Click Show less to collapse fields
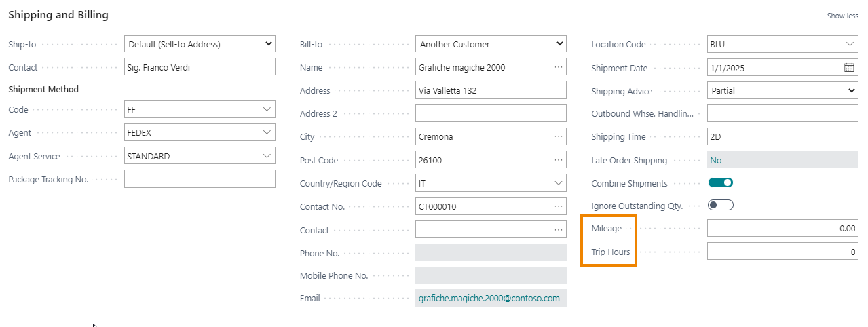Viewport: 868px width, 327px height. tap(842, 16)
